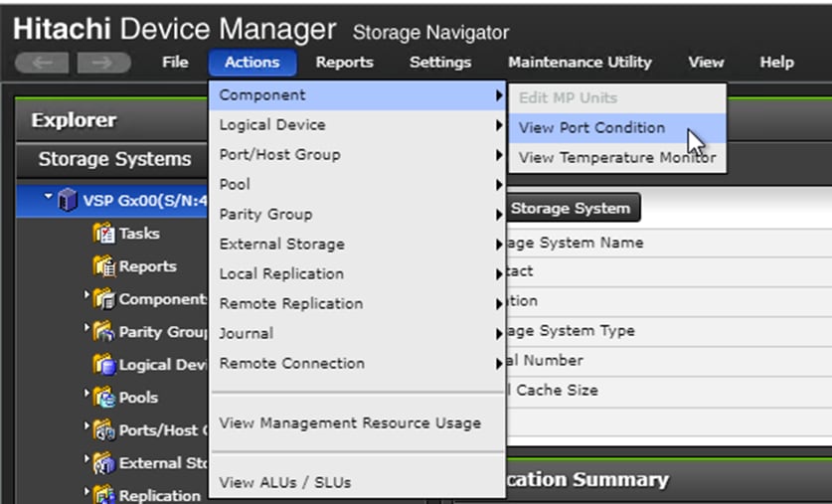Open the Settings menu
This screenshot has width=832, height=504.
pos(440,63)
